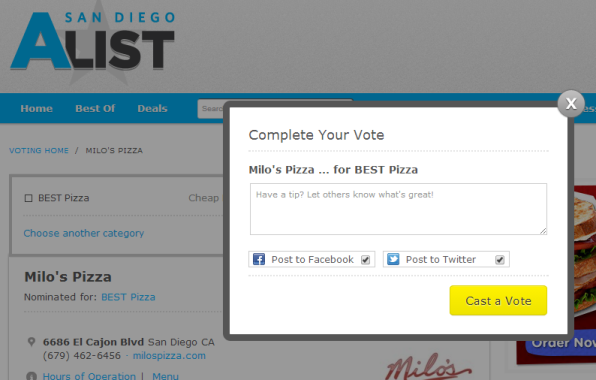Viewport: 596px width, 380px height.
Task: Click the sandwich Order Now advertisement
Action: click(556, 276)
